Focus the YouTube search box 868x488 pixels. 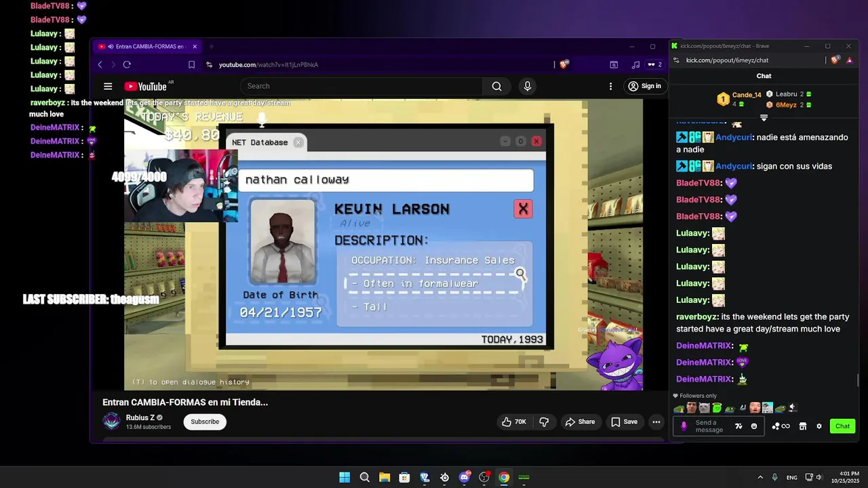362,86
